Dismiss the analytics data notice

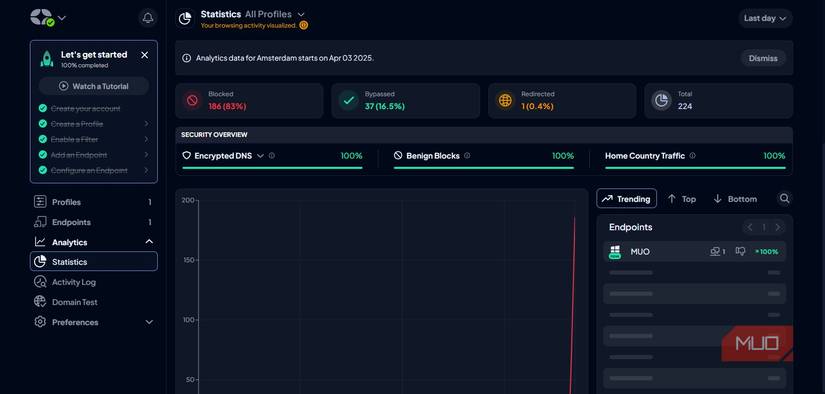tap(763, 58)
